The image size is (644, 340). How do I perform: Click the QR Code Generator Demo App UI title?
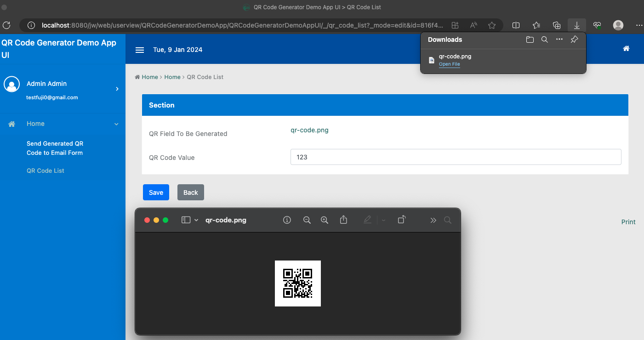click(59, 49)
